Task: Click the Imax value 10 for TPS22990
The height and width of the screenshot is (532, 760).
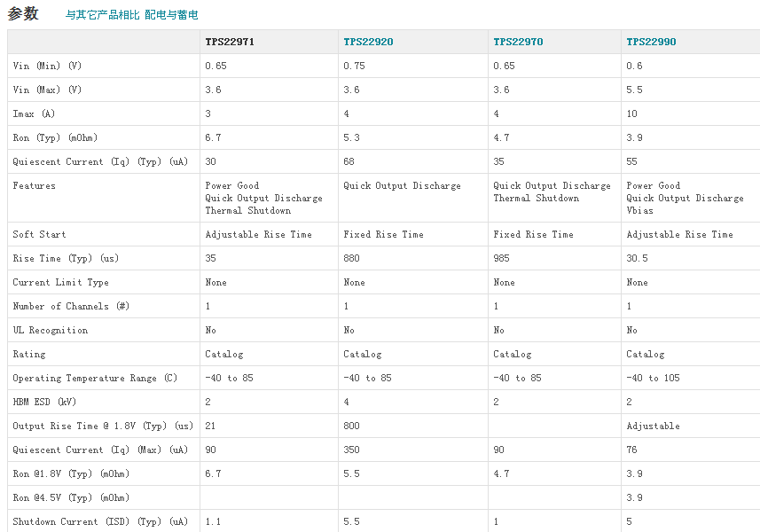Action: pos(631,113)
